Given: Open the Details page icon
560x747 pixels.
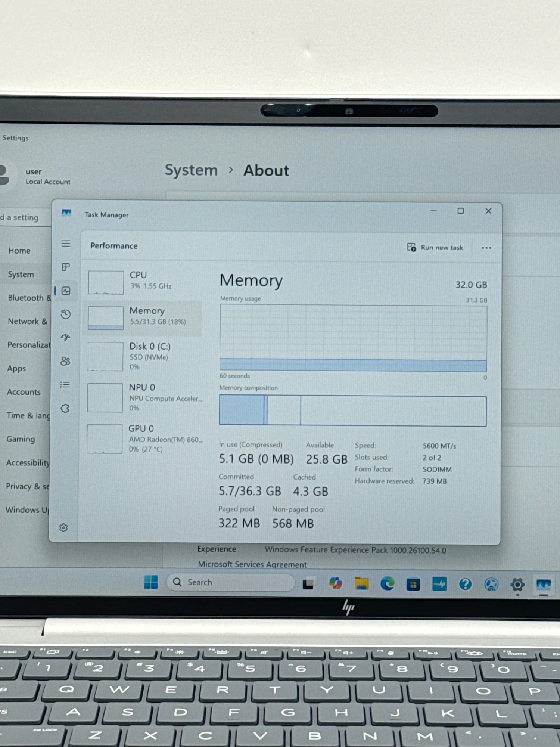Looking at the screenshot, I should [x=65, y=385].
